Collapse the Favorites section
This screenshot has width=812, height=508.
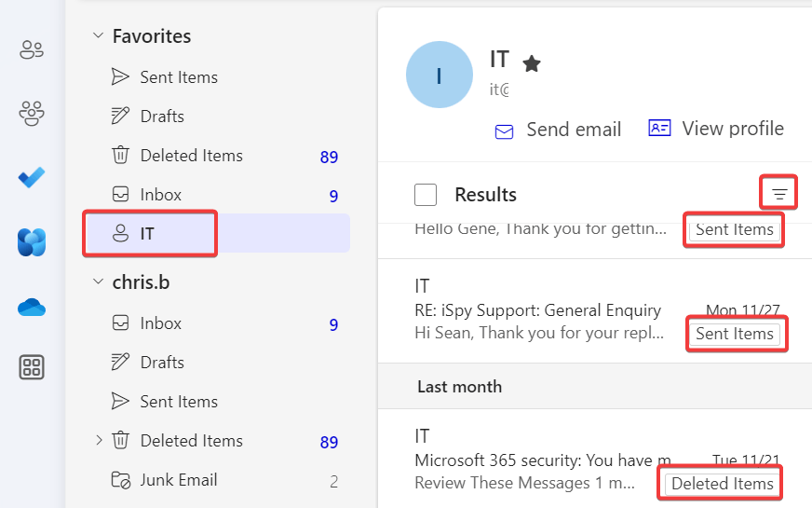(98, 36)
